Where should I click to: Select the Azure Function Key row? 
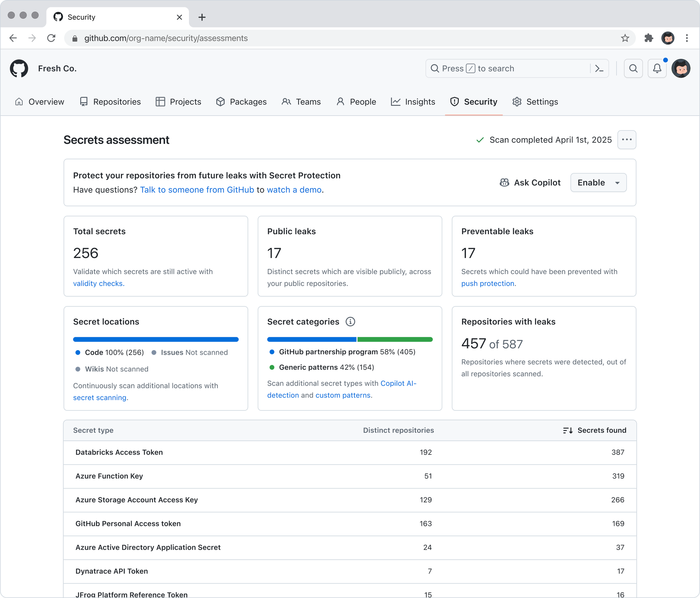click(x=350, y=476)
